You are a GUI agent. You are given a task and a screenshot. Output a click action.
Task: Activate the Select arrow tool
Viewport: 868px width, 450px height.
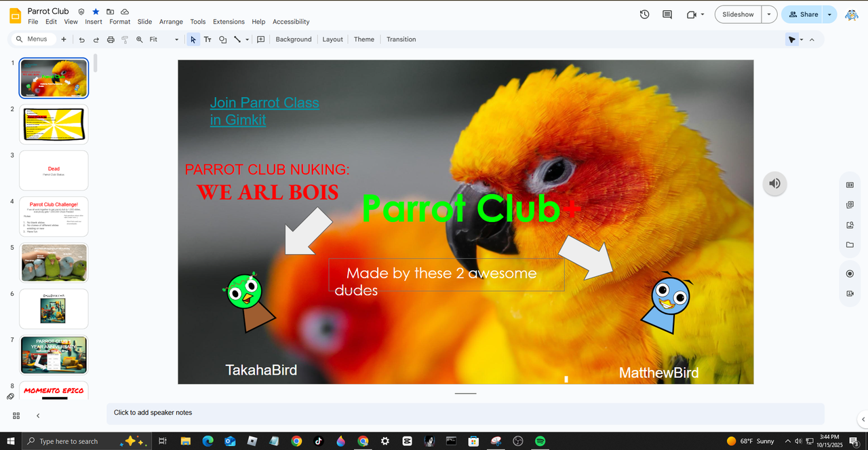click(x=193, y=39)
